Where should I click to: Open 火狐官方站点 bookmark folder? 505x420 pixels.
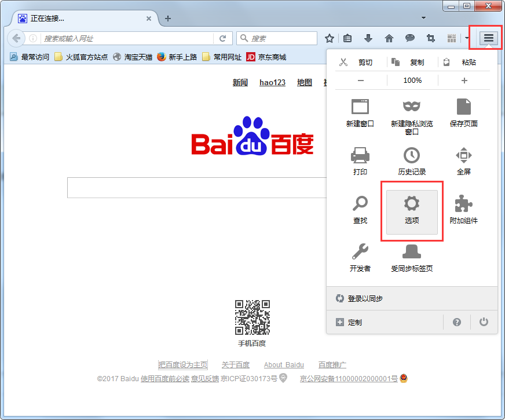[81, 57]
